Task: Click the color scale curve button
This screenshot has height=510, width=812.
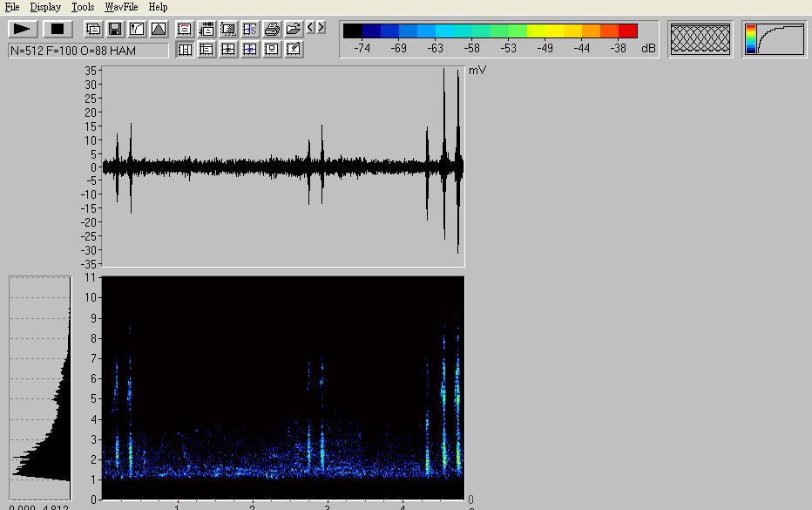Action: tap(775, 39)
